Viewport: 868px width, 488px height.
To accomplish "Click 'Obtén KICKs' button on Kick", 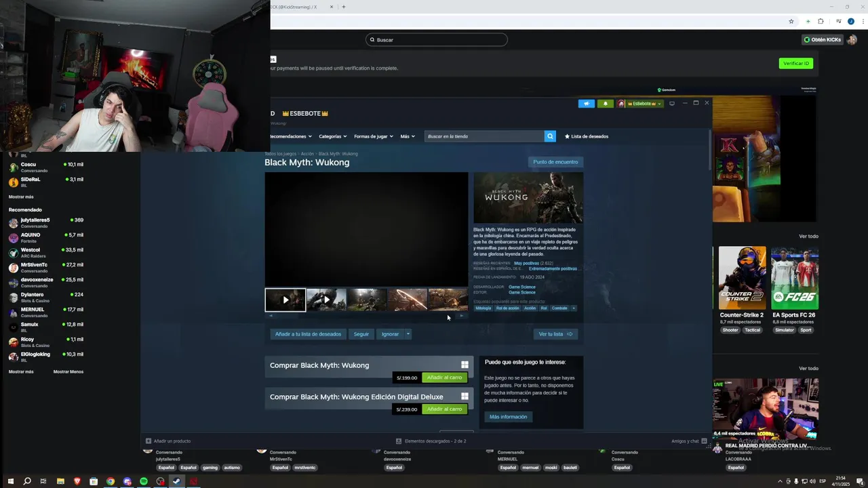I will 822,40.
